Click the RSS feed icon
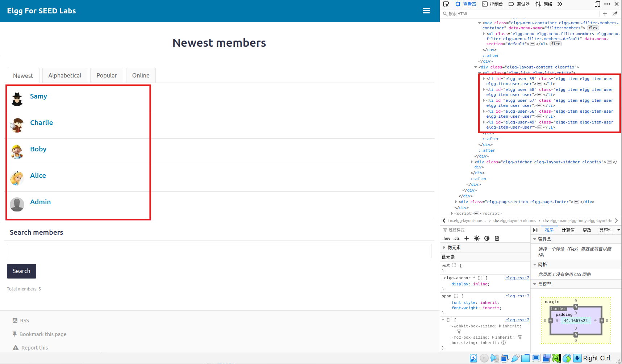Viewport: 622px width, 364px height. click(x=15, y=321)
